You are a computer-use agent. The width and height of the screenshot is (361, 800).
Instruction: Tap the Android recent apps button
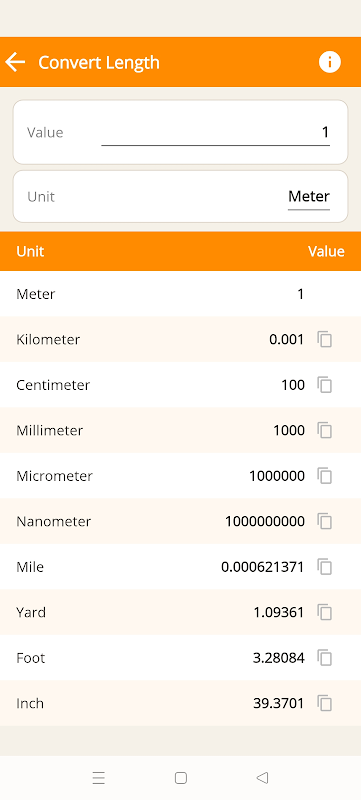(x=98, y=778)
